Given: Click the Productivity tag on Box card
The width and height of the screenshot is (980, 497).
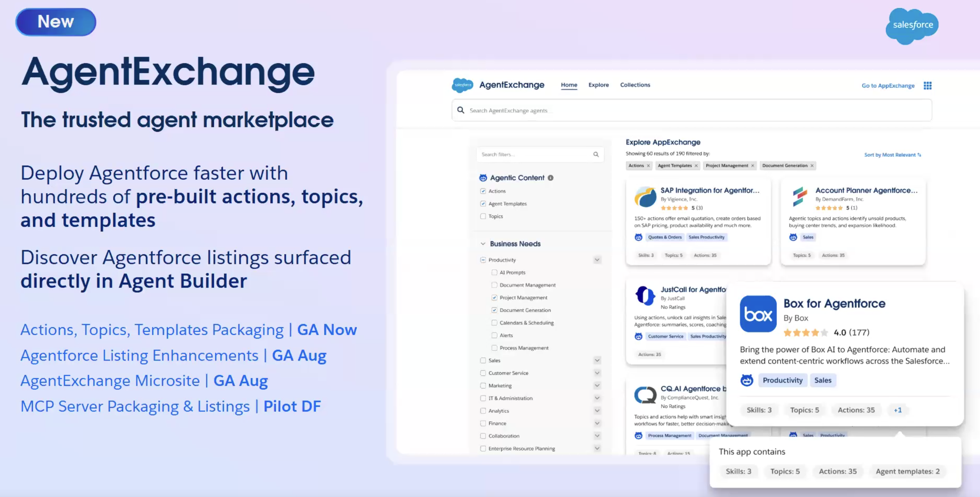Looking at the screenshot, I should (782, 380).
